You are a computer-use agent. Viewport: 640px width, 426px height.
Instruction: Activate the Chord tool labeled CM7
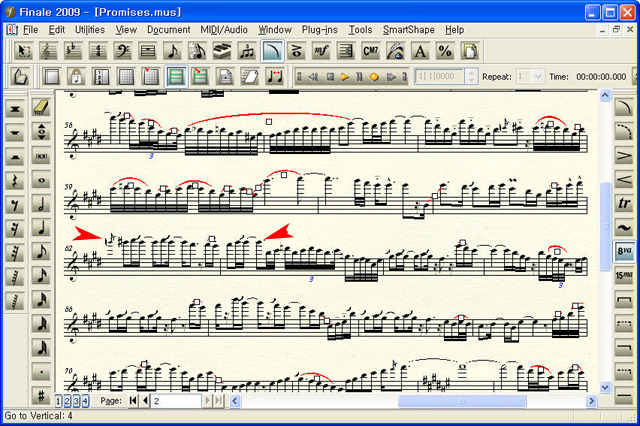[x=371, y=51]
